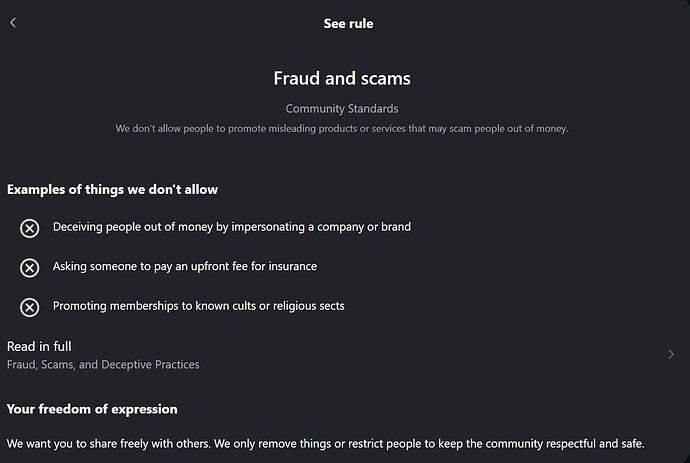This screenshot has width=690, height=463.
Task: Select the 'Promoting memberships to known cults' example
Action: 198,305
